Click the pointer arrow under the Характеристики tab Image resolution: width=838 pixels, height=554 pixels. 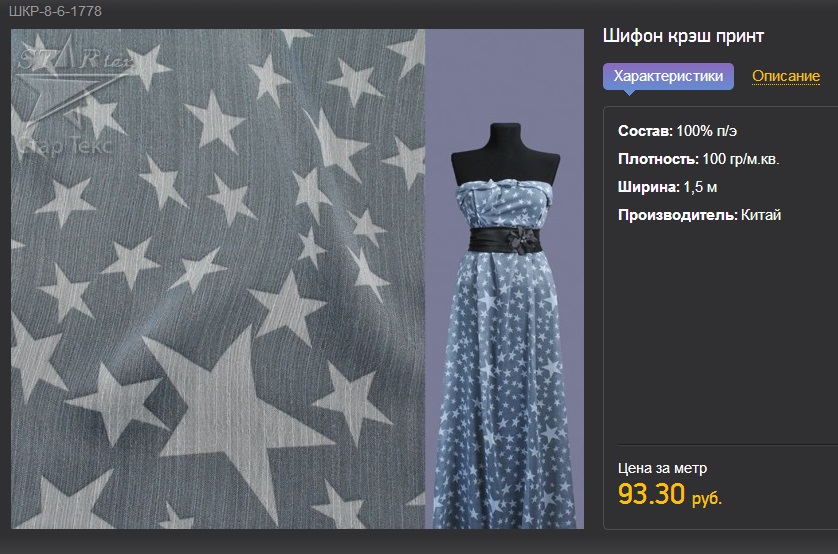pyautogui.click(x=630, y=92)
